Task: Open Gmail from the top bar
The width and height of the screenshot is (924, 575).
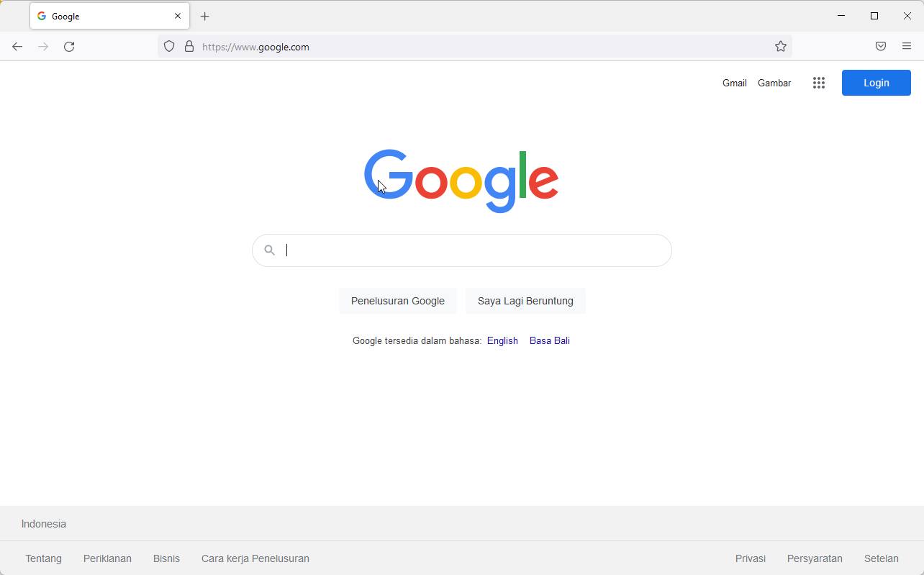Action: tap(734, 83)
